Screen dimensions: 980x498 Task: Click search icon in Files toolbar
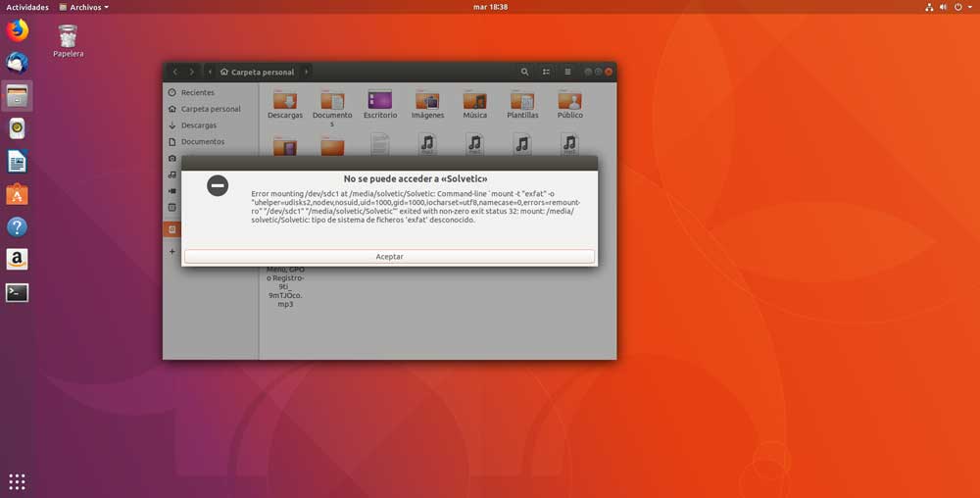(524, 72)
